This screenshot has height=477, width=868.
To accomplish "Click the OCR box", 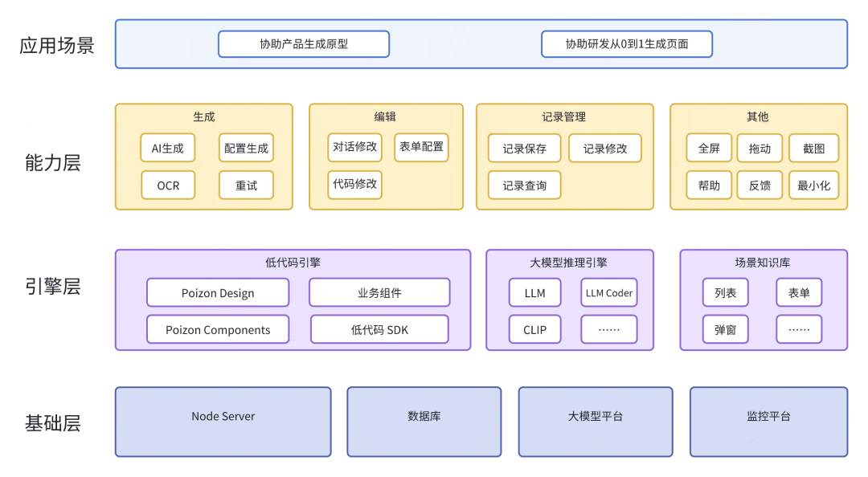I will [x=168, y=185].
